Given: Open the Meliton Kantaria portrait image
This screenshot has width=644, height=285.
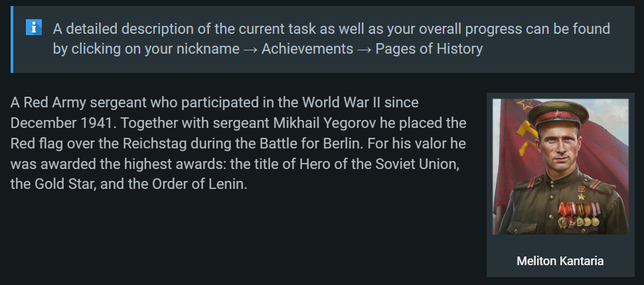Looking at the screenshot, I should point(560,166).
